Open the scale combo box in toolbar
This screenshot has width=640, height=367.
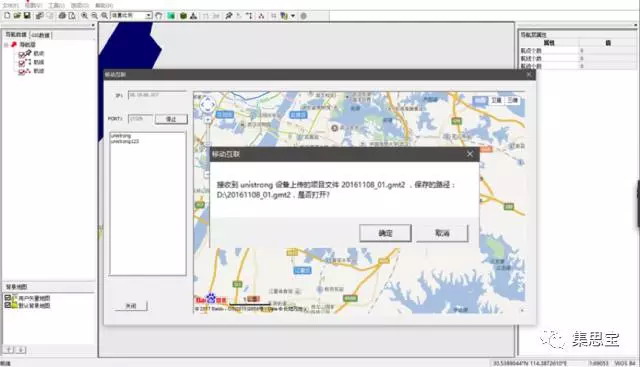click(x=131, y=16)
